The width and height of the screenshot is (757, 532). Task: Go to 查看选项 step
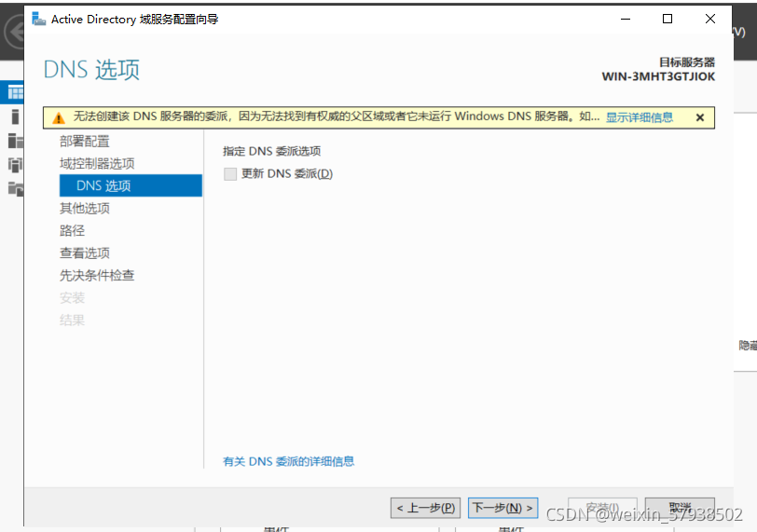85,252
